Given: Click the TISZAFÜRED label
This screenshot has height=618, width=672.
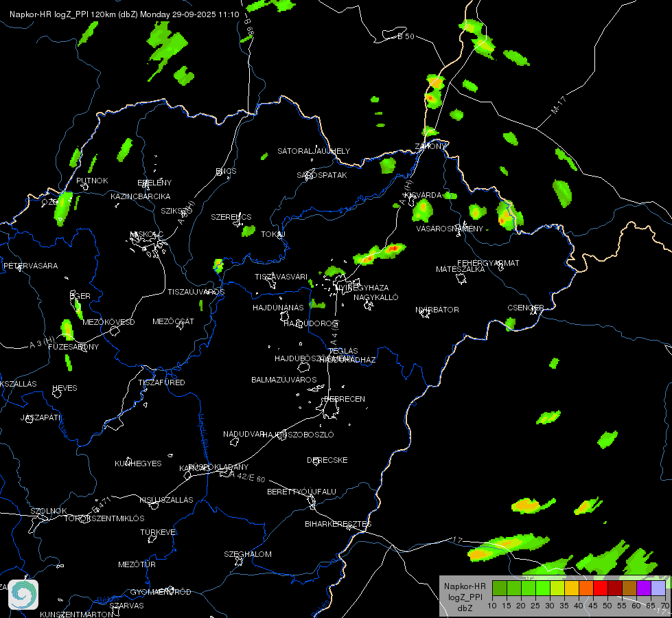Looking at the screenshot, I should (x=161, y=382).
